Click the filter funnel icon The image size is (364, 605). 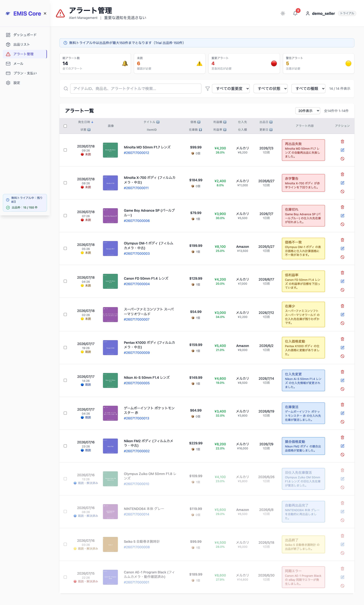(x=208, y=89)
